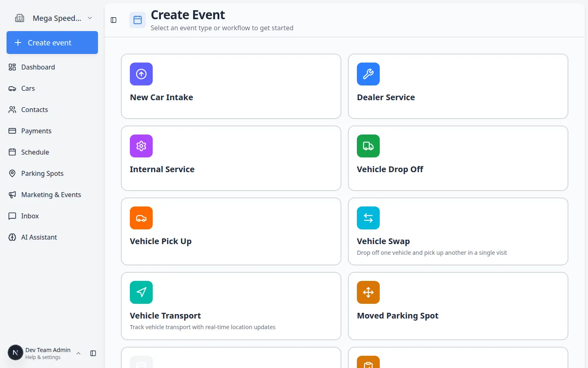Screen dimensions: 588x368
Task: Click the Internal Service gear icon
Action: pyautogui.click(x=141, y=146)
